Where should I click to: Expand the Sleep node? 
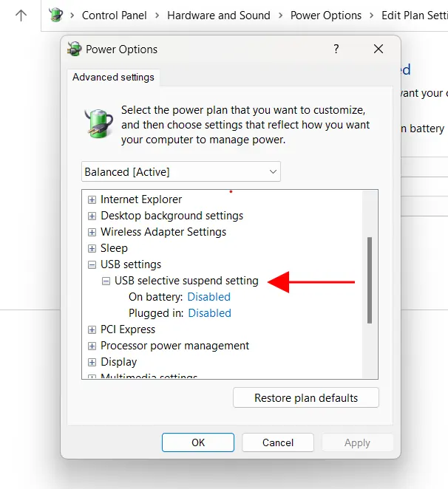(92, 248)
